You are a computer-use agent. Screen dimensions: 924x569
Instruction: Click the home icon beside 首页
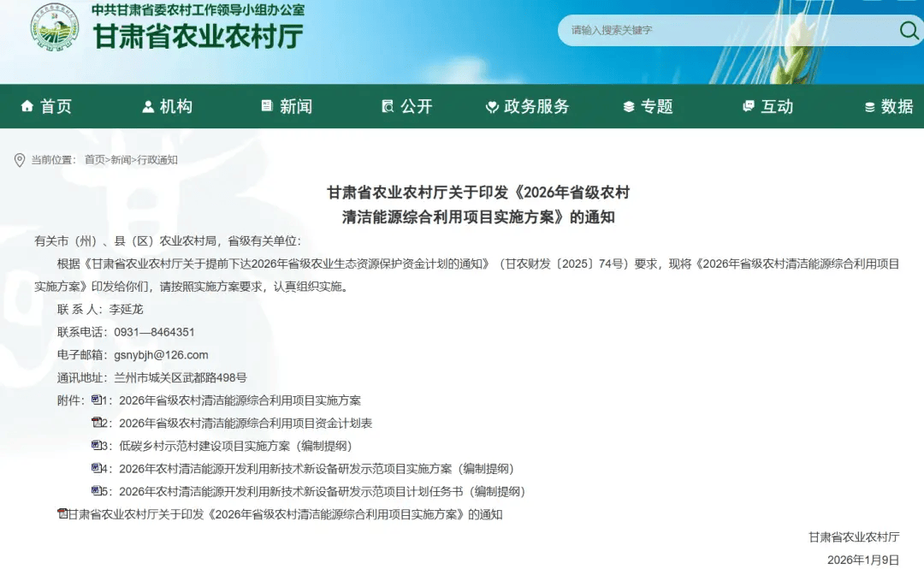point(26,106)
